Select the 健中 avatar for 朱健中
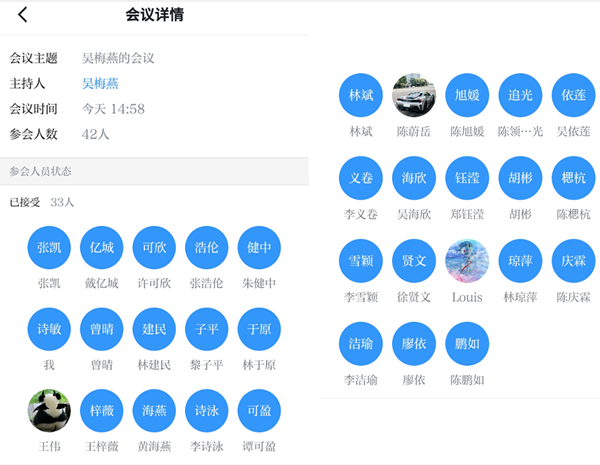 pos(259,248)
